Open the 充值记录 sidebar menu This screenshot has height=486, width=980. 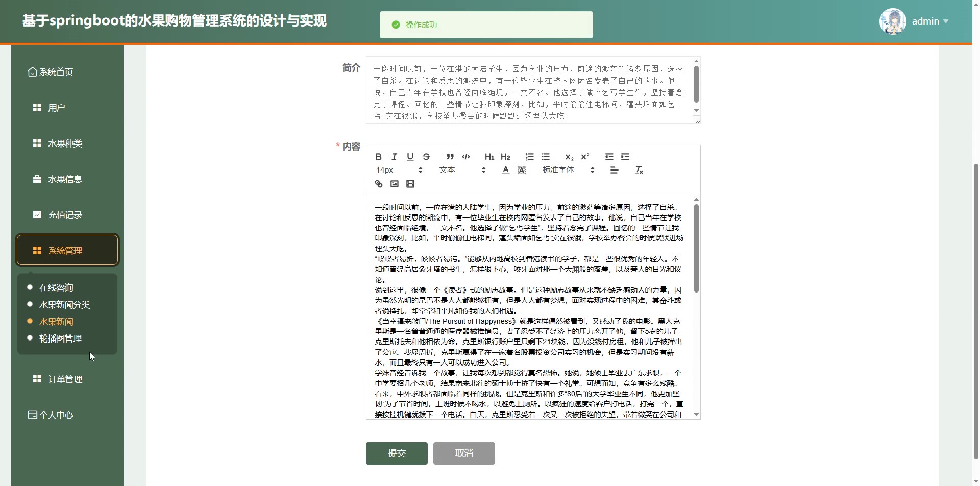pos(67,215)
